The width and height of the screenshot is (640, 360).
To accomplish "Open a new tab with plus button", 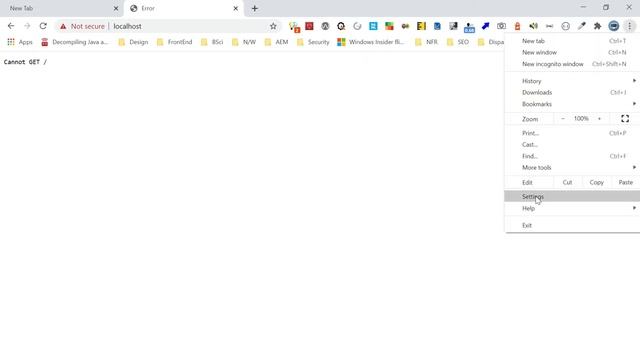I will (x=255, y=8).
